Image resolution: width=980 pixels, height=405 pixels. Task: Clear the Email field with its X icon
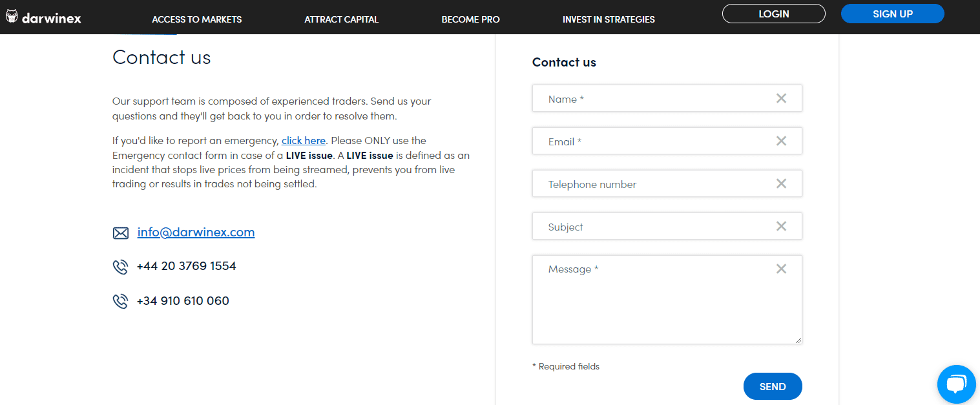pos(781,141)
